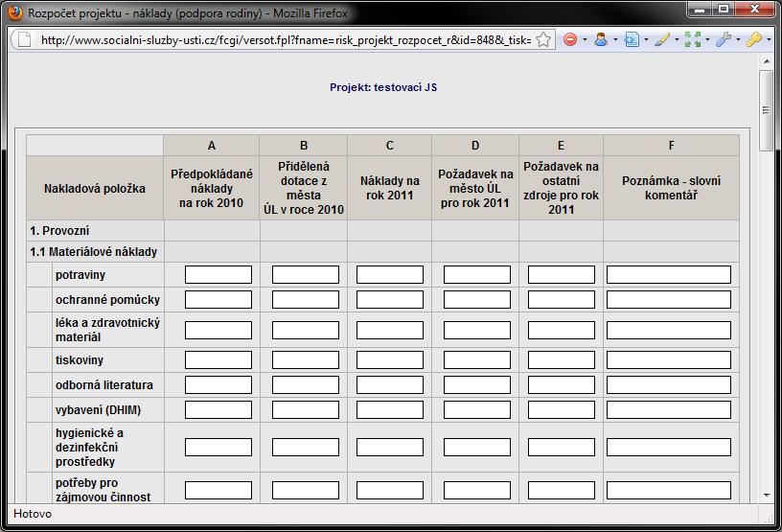Click léka a zdravotnický materiál input column D
Image resolution: width=782 pixels, height=532 pixels.
tap(477, 330)
